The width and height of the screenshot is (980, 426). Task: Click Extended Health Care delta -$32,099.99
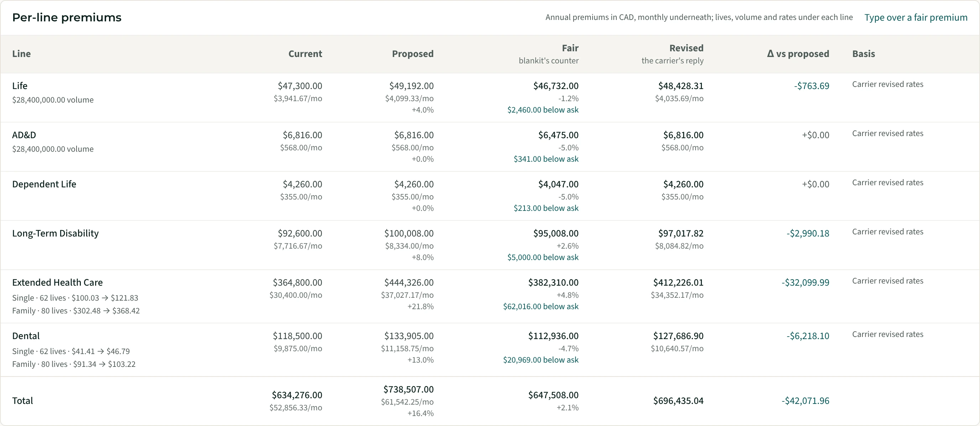806,282
